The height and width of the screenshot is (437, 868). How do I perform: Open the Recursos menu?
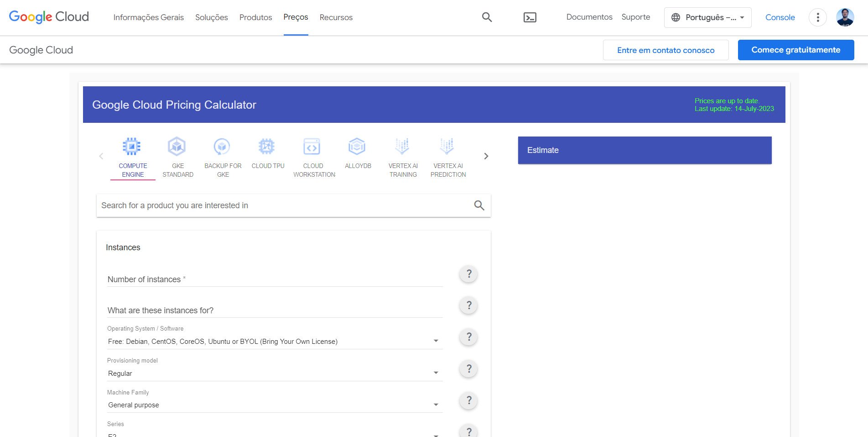[x=336, y=17]
